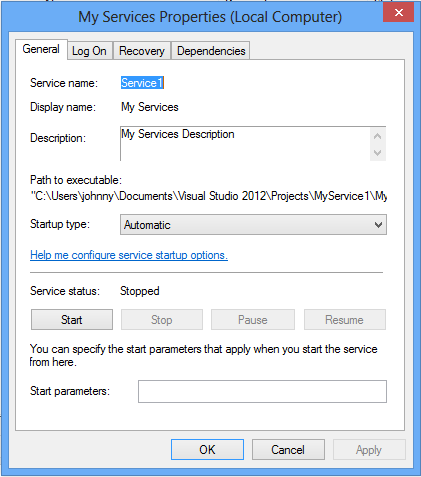
Task: Dismiss the dialog with Cancel
Action: click(x=288, y=450)
